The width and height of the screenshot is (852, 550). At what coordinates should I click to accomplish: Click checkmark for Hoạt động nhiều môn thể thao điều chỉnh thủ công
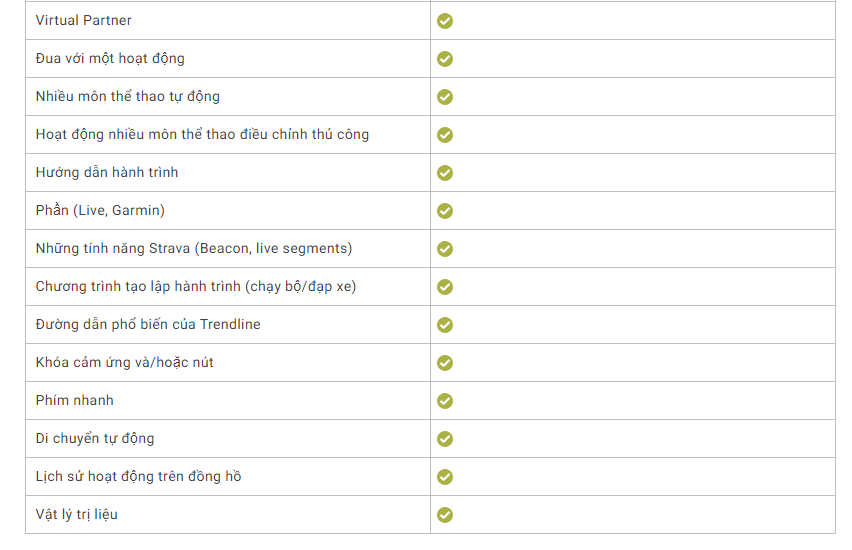point(444,135)
